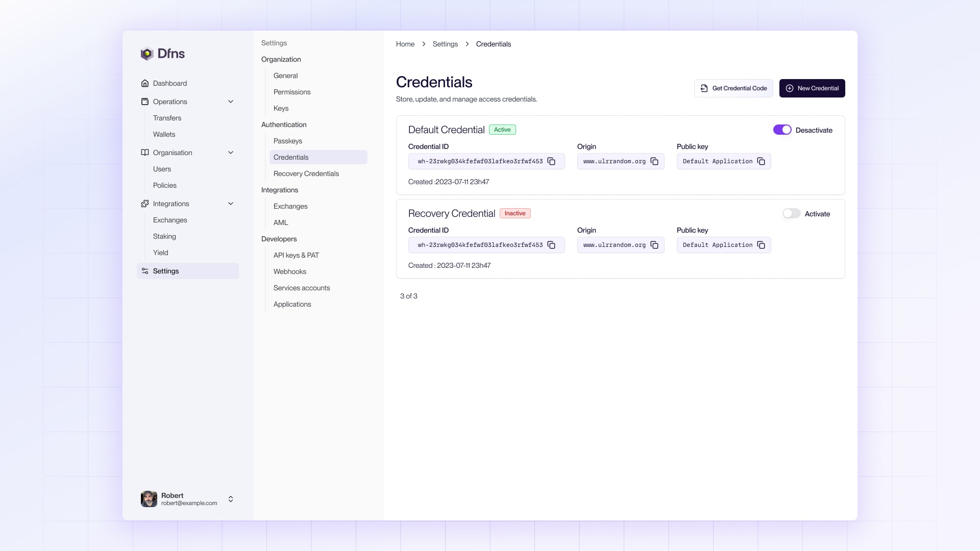Copy Default Credential's Public key

pyautogui.click(x=761, y=161)
